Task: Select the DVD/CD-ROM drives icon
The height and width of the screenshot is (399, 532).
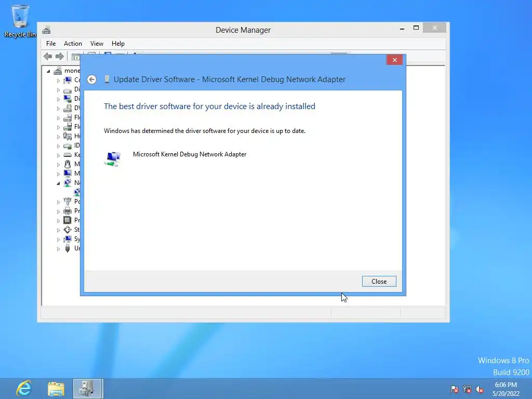Action: [x=68, y=108]
